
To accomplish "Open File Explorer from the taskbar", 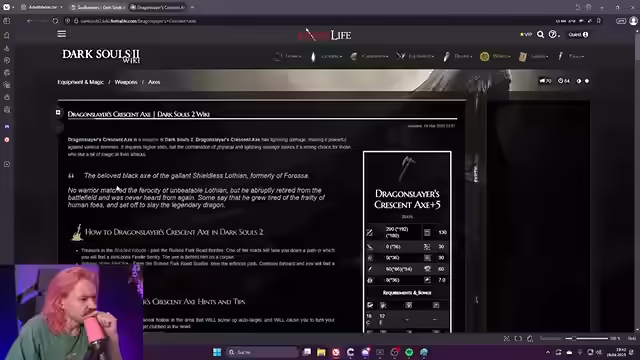I will pyautogui.click(x=321, y=352).
